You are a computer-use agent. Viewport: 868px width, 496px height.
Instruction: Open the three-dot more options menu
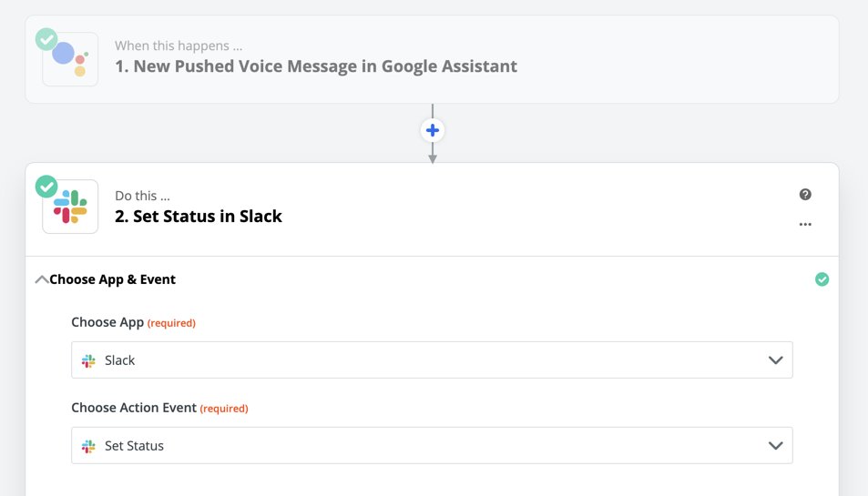[805, 224]
